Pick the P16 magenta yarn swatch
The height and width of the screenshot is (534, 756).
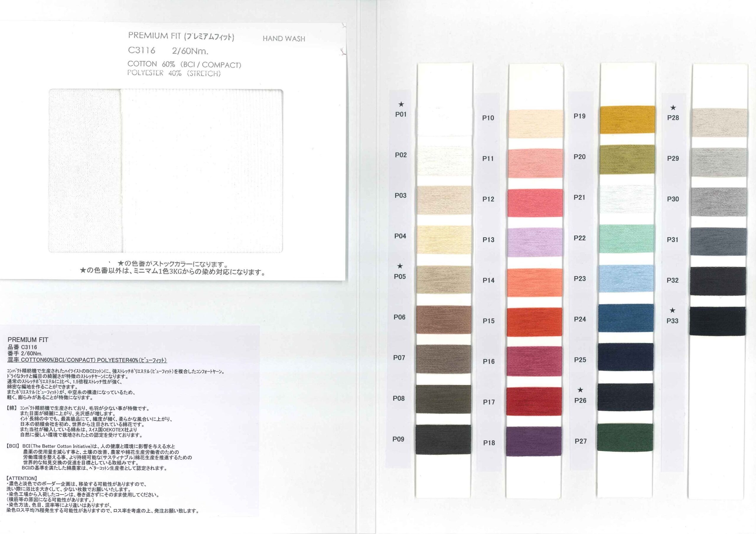pos(535,361)
